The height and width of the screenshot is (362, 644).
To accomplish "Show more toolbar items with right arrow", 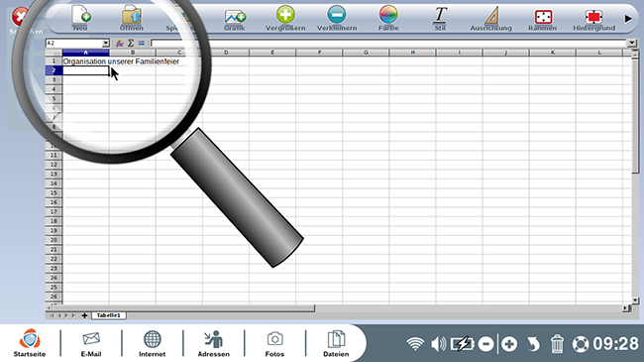I will pyautogui.click(x=628, y=19).
